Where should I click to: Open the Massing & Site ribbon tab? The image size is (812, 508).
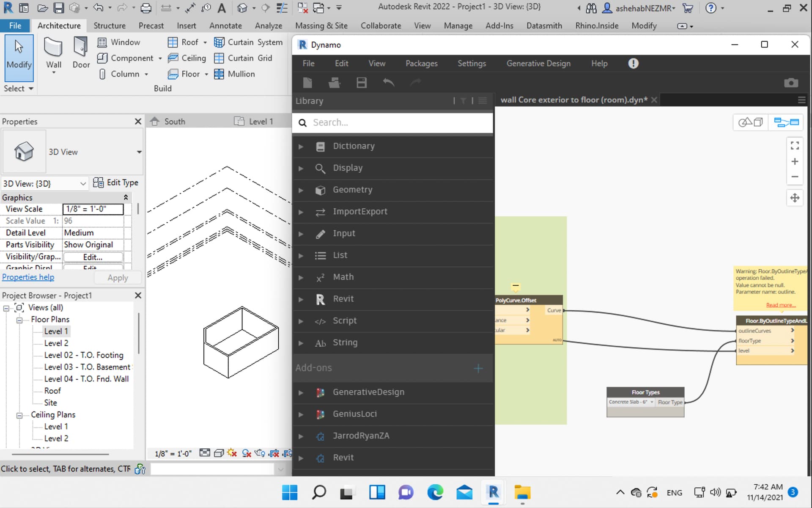321,26
